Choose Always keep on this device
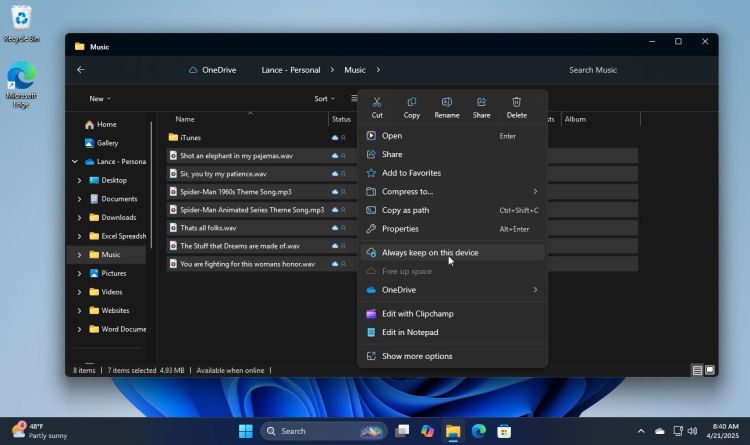 [x=430, y=253]
